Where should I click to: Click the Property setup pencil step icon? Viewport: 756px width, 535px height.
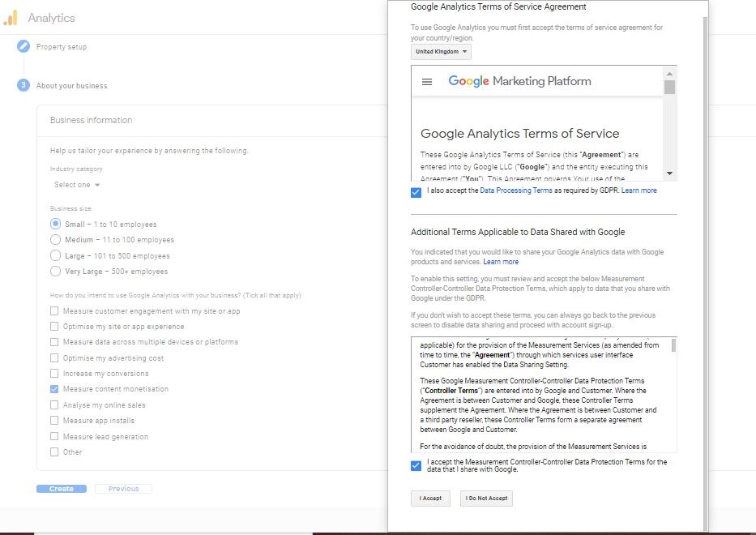click(x=23, y=46)
